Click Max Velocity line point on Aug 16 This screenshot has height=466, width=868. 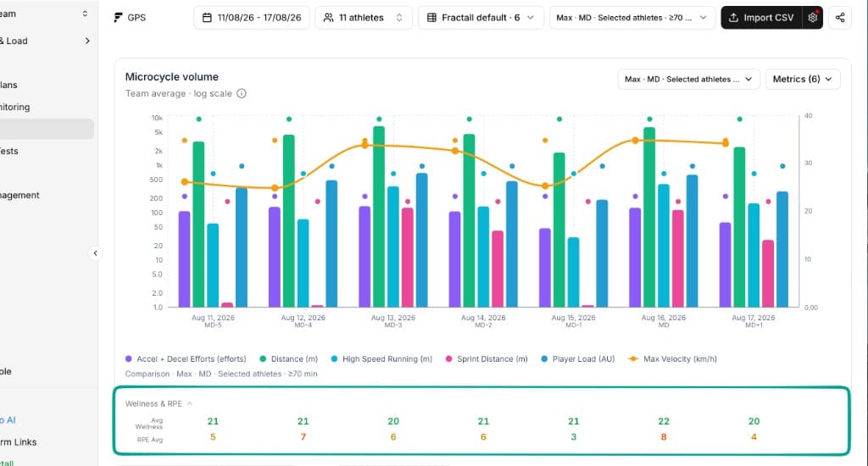(x=636, y=141)
